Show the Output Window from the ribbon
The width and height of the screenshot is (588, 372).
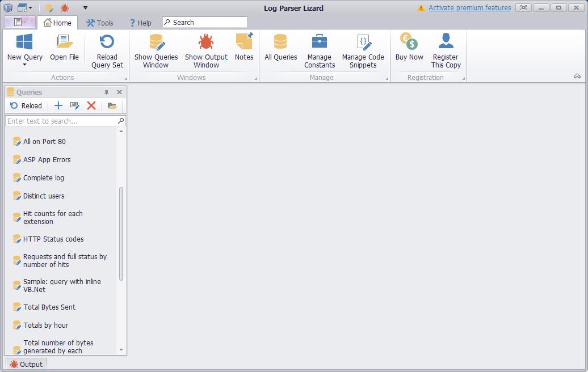click(206, 51)
